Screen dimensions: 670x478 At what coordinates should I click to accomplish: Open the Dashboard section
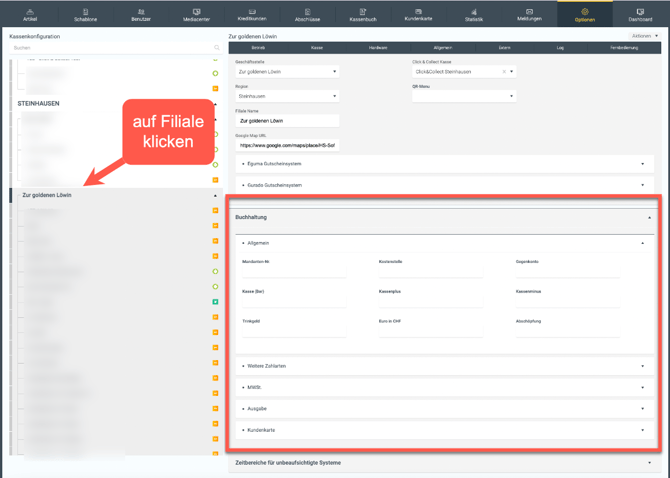(640, 15)
